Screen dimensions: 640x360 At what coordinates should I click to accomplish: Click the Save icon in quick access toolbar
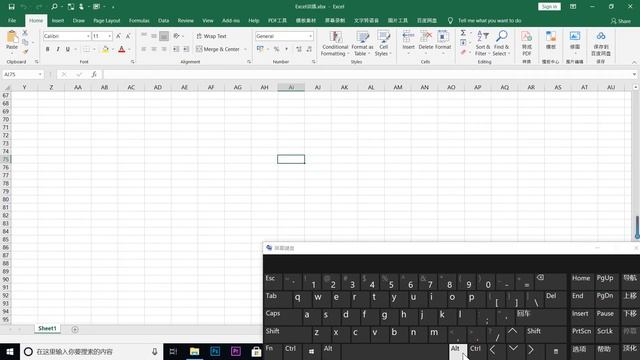pyautogui.click(x=11, y=7)
